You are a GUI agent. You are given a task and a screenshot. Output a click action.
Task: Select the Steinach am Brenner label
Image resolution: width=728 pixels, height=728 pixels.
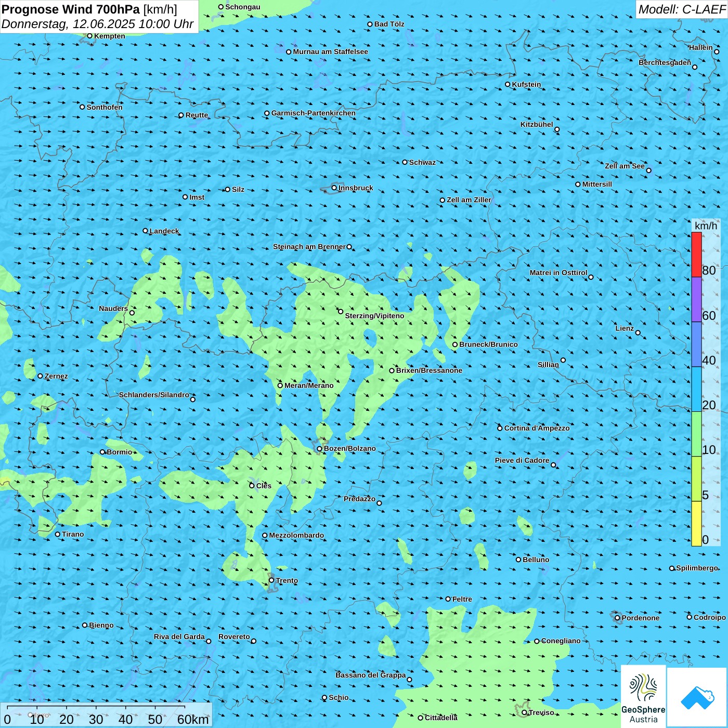pyautogui.click(x=309, y=246)
